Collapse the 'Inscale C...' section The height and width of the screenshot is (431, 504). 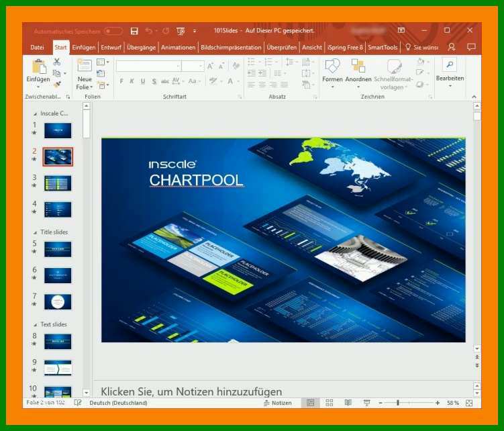(x=35, y=114)
